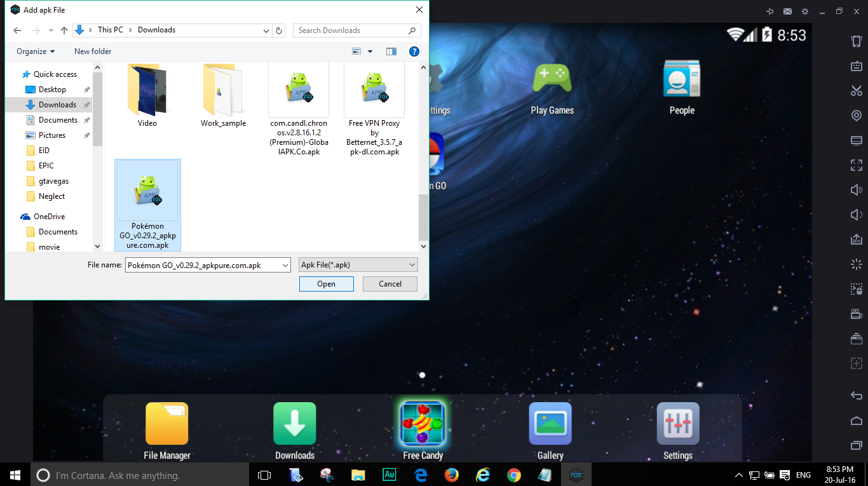Show hidden system tray icons
This screenshot has height=486, width=868.
(x=739, y=475)
